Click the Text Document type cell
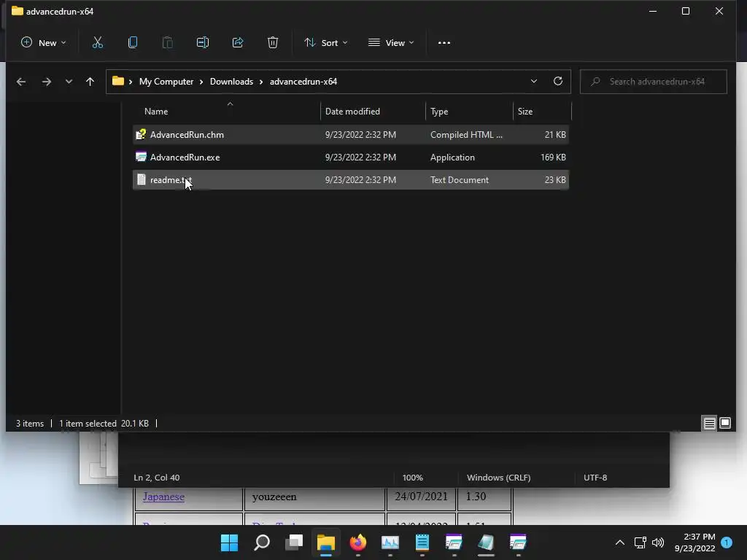747x560 pixels. tap(460, 180)
